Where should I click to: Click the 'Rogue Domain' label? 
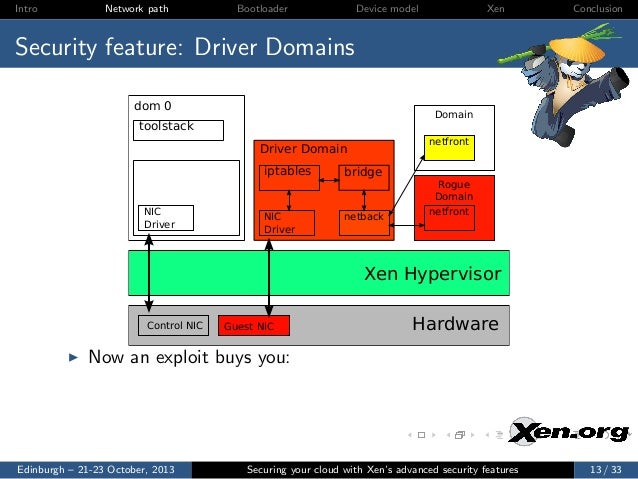click(454, 190)
